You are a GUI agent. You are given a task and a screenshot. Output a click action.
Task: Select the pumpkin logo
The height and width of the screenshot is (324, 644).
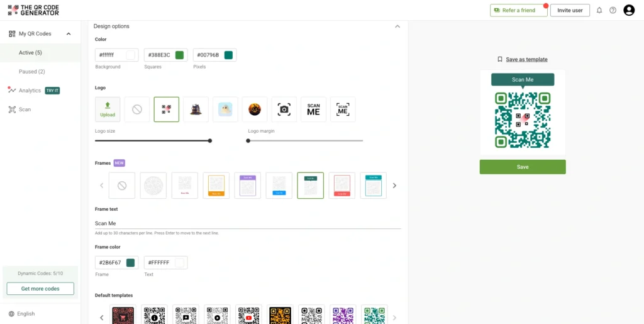[255, 109]
